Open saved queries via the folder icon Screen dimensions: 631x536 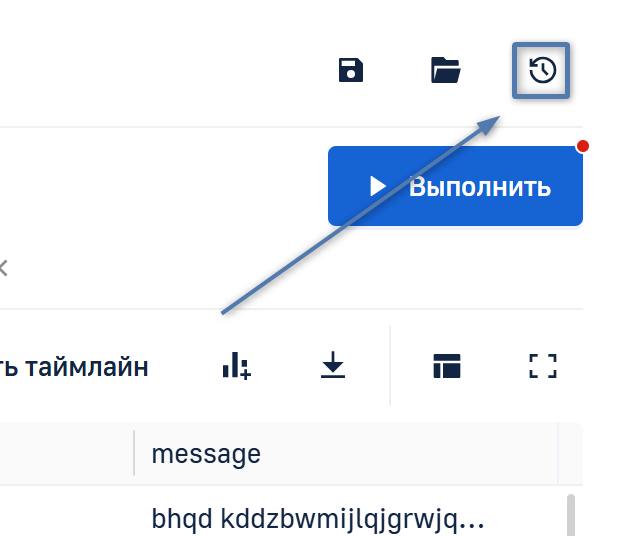pyautogui.click(x=445, y=70)
